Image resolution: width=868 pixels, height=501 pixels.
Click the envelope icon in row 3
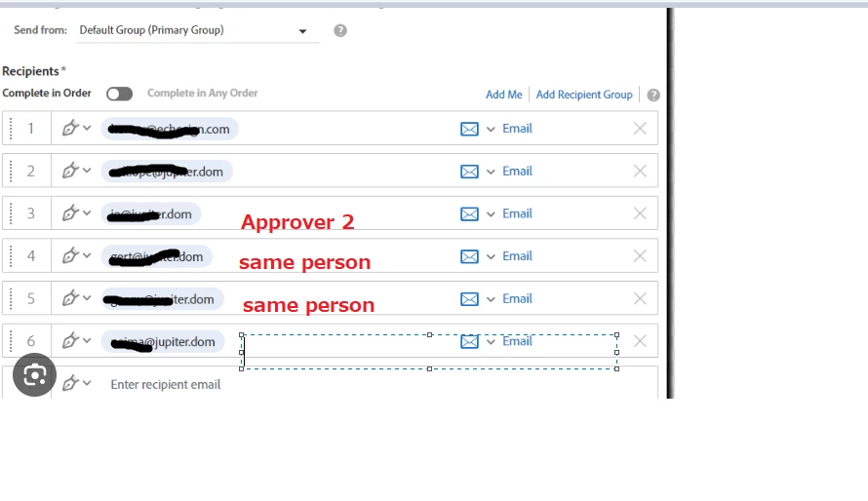click(469, 214)
